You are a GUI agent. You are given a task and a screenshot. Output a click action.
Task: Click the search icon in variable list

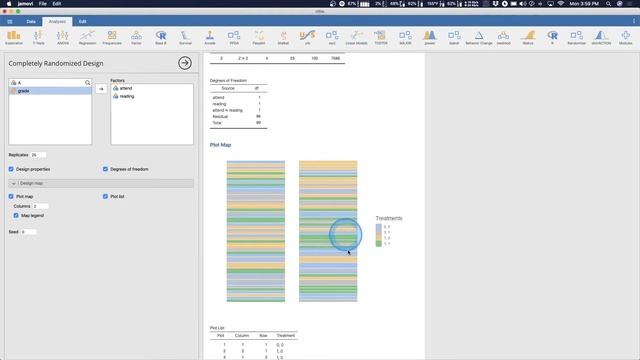tap(87, 82)
